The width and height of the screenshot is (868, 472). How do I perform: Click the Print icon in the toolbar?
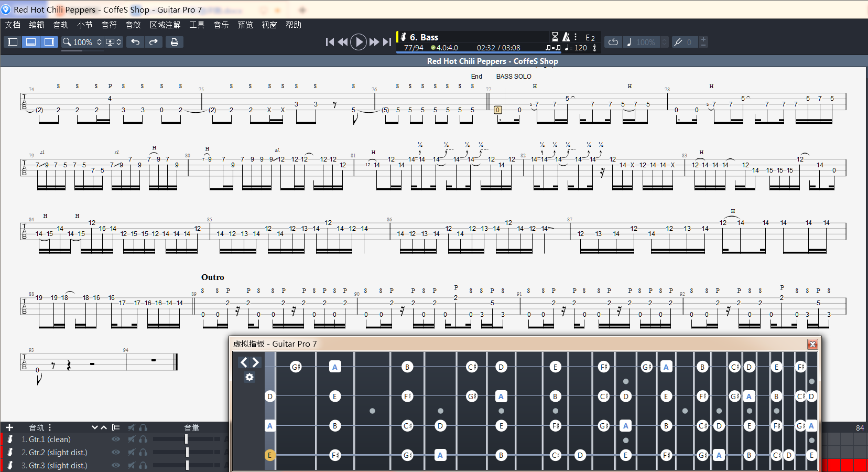click(x=175, y=42)
